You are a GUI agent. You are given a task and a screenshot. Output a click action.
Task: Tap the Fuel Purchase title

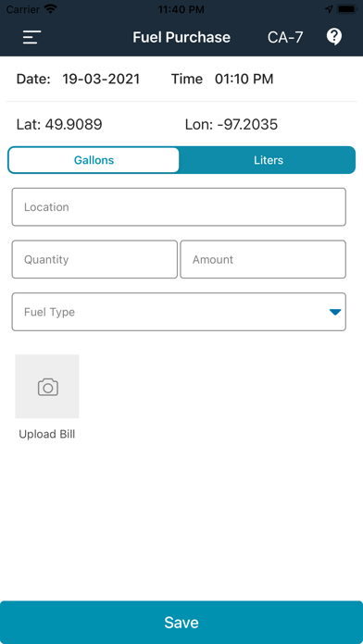click(181, 37)
